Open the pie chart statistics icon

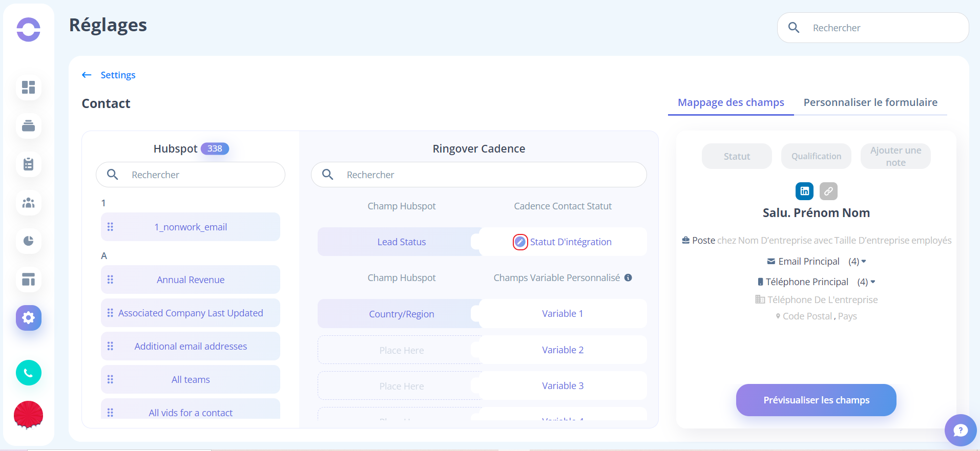(29, 241)
